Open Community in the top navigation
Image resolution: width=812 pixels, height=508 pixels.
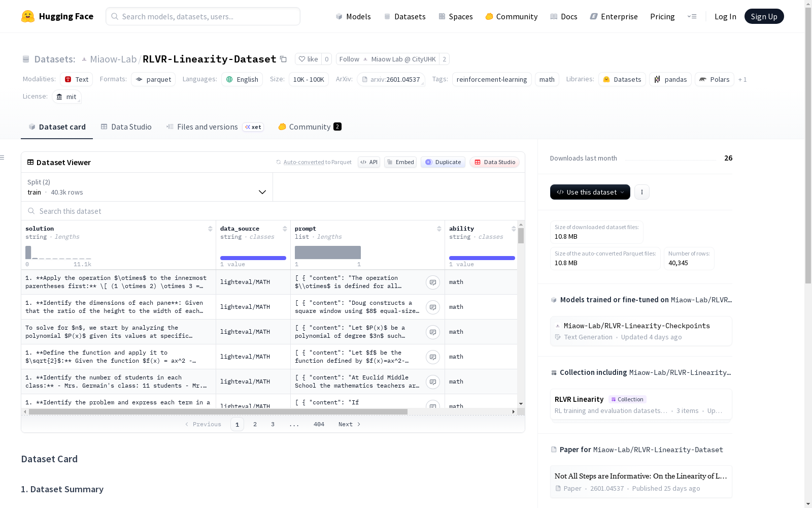[x=512, y=16]
